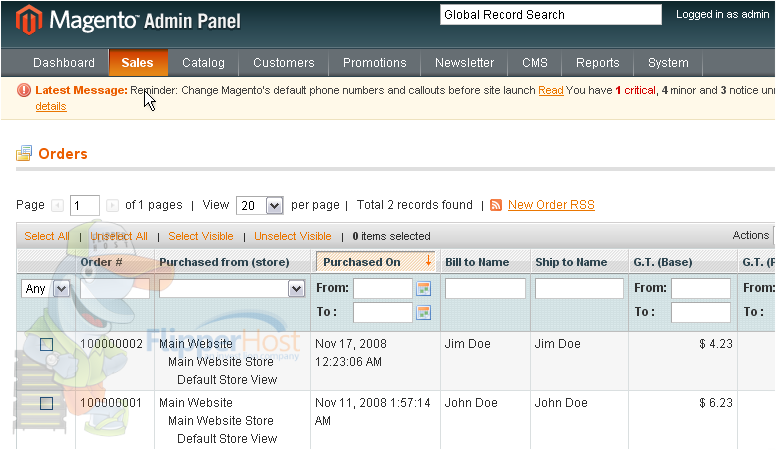Sort by Ship to Name column header
This screenshot has height=450, width=776.
coord(571,262)
